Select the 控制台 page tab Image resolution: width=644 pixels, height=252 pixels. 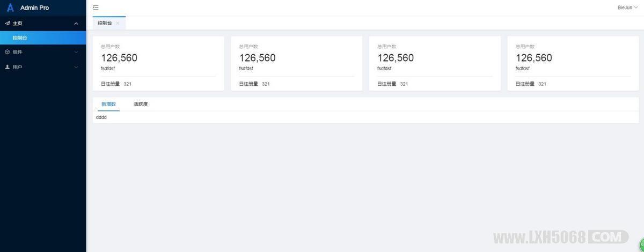(105, 24)
